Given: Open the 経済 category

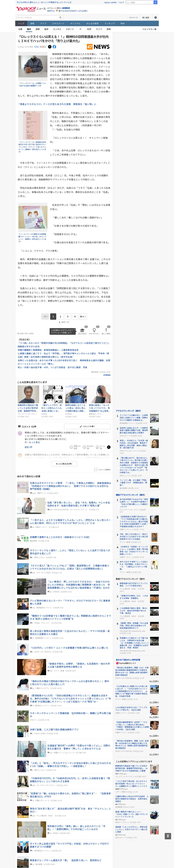Looking at the screenshot, I should 46,29.
